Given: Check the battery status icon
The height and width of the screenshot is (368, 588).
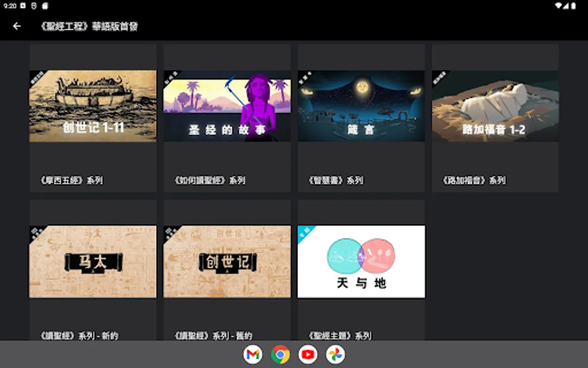Looking at the screenshot, I should coord(573,6).
